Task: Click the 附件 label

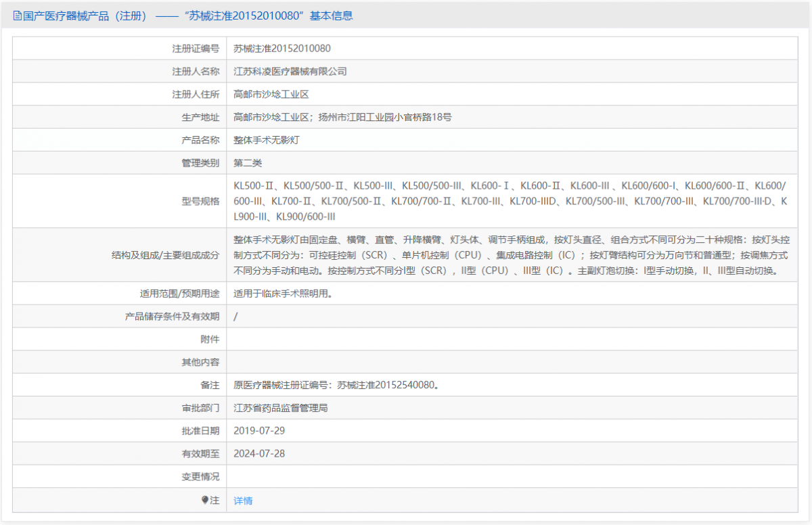Action: (x=210, y=339)
